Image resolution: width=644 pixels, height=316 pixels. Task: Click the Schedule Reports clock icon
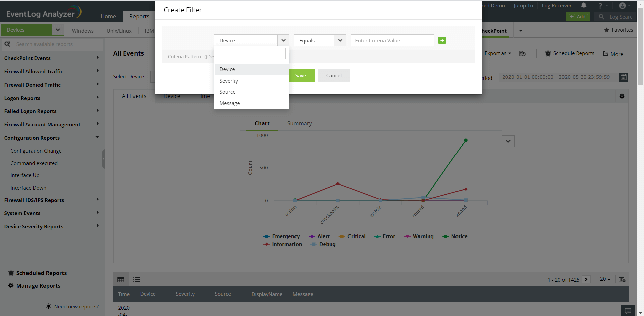click(x=548, y=53)
